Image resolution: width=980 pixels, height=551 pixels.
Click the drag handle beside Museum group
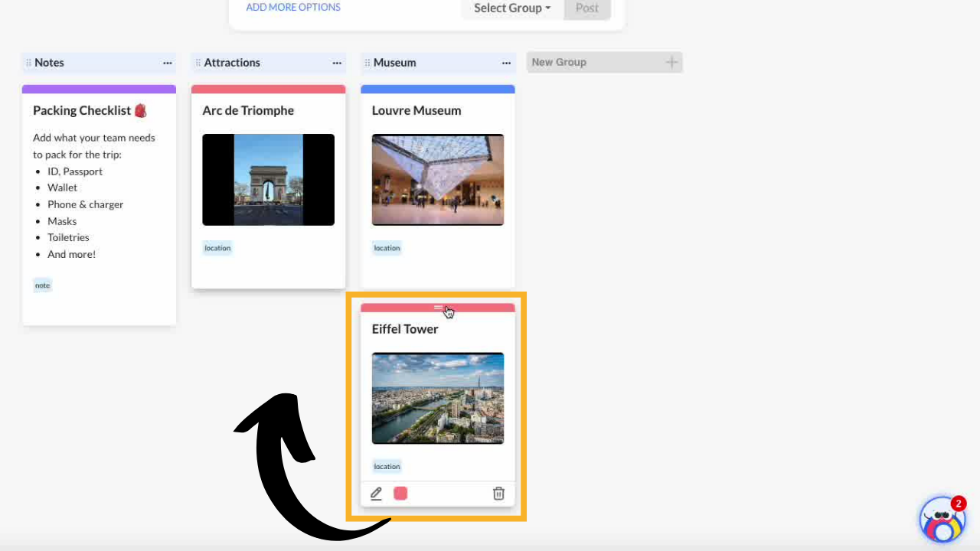[367, 63]
